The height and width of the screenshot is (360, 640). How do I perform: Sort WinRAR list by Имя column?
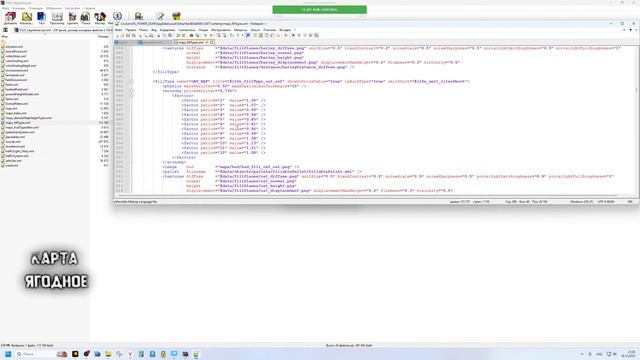4,36
